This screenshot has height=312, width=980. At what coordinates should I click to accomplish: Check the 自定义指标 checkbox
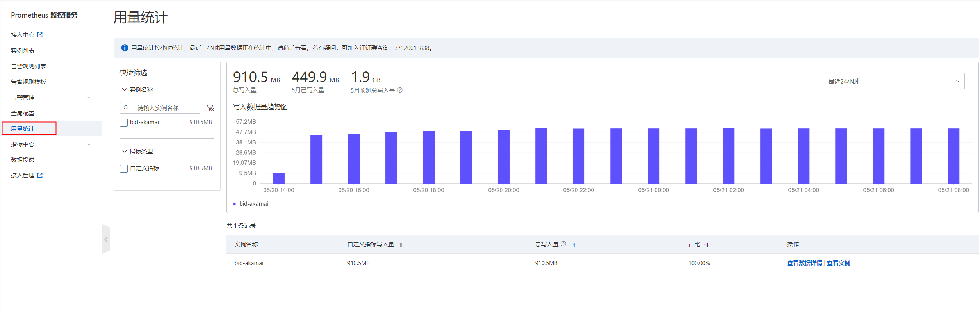124,169
